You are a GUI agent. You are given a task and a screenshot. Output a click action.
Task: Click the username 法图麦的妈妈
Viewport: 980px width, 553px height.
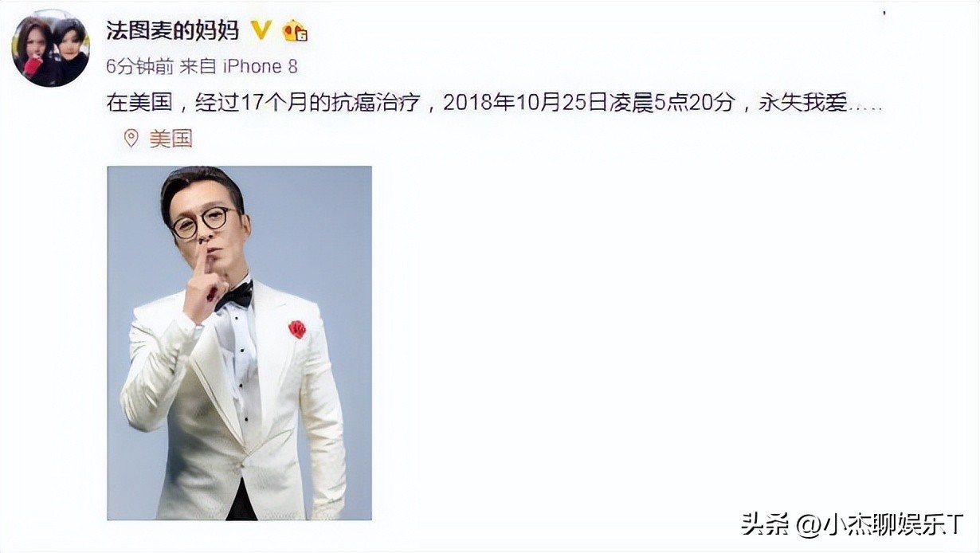(173, 30)
